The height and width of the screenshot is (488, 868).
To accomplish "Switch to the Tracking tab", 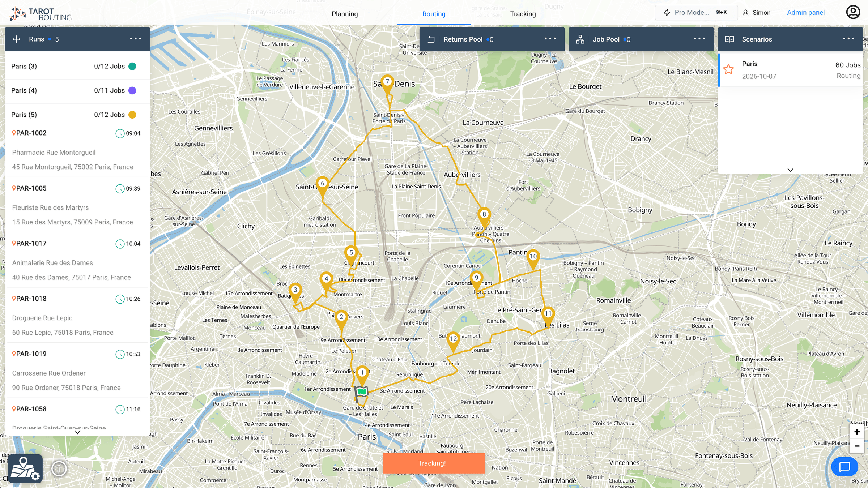I will click(x=523, y=14).
